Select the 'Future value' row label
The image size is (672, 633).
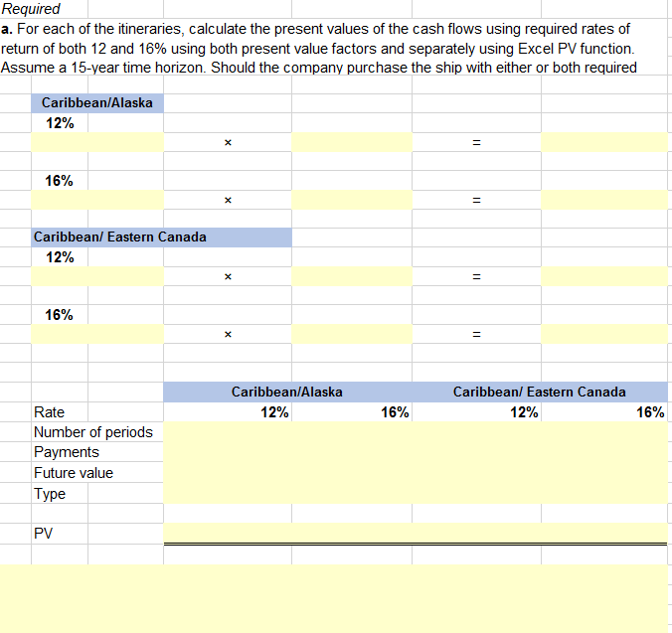point(74,473)
